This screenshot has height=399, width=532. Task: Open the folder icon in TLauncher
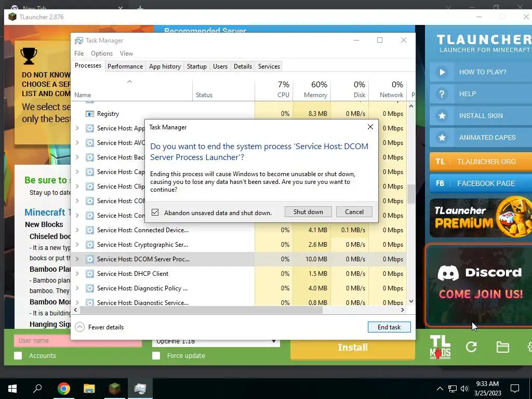[x=502, y=347]
